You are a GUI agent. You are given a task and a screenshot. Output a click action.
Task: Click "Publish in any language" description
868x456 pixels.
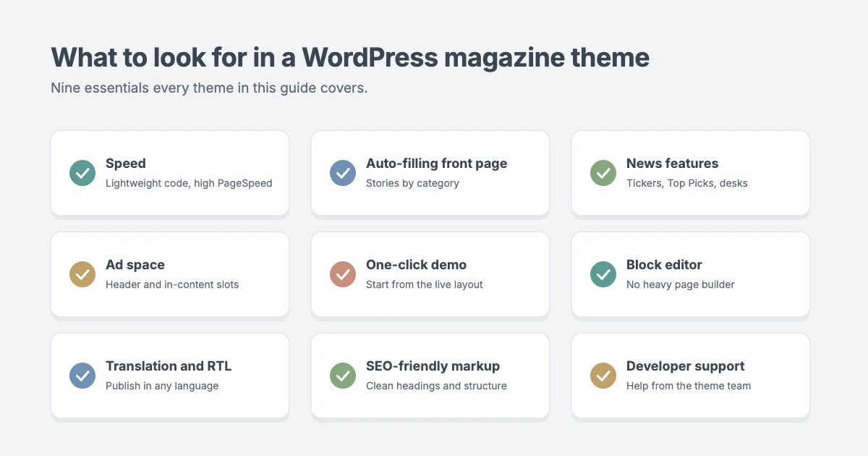click(162, 386)
